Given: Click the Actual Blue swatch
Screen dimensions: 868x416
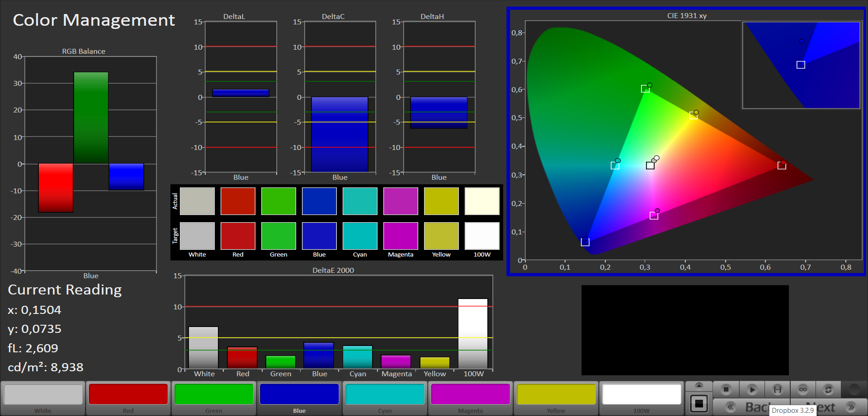Looking at the screenshot, I should click(x=319, y=201).
